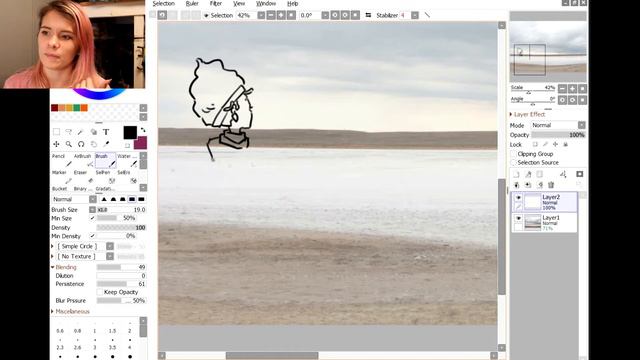Open the Window menu
The height and width of the screenshot is (360, 640).
(x=266, y=3)
